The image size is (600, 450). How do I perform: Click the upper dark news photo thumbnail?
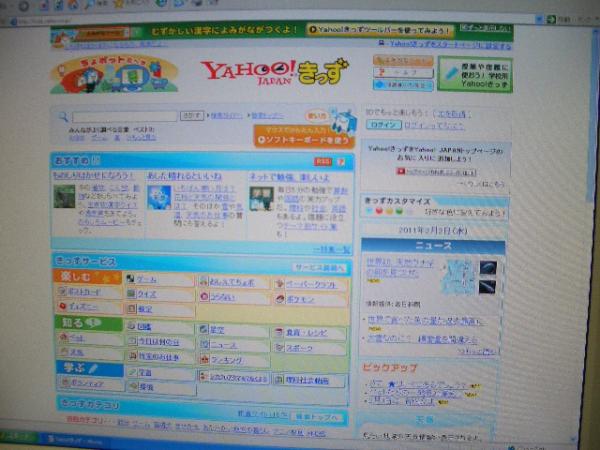(488, 267)
